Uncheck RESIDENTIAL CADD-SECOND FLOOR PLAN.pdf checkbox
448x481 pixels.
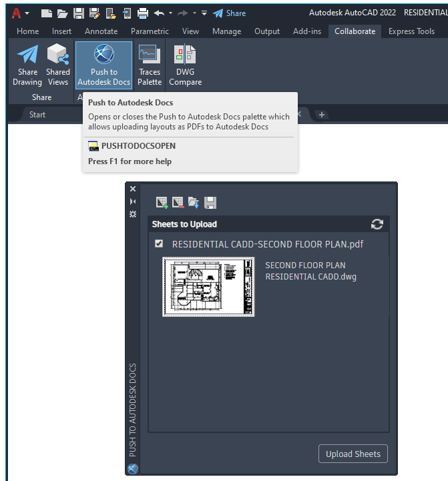[x=159, y=244]
